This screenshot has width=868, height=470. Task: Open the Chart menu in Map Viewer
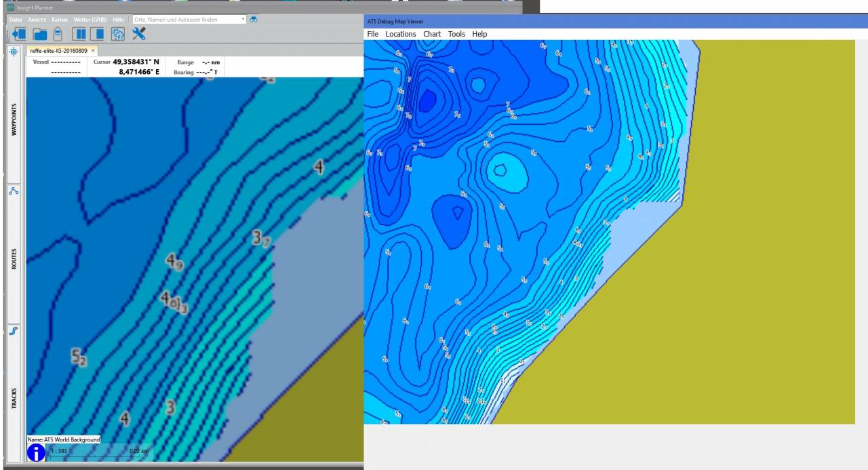[431, 34]
